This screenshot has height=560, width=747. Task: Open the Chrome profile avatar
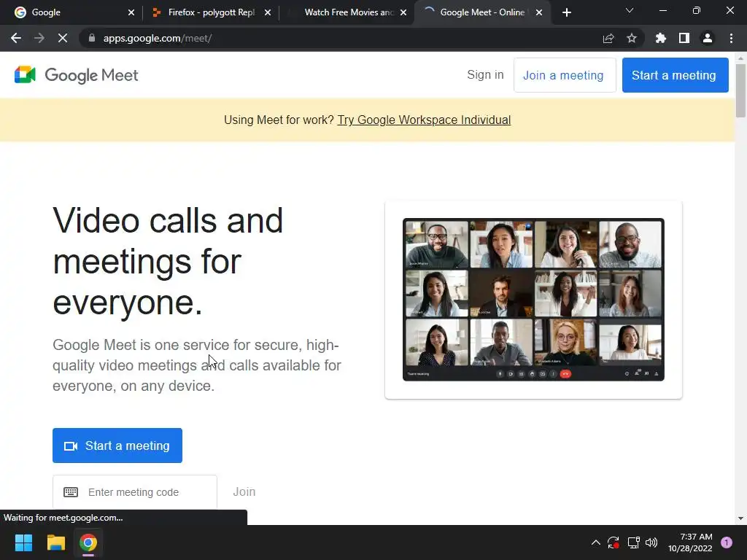pos(708,38)
